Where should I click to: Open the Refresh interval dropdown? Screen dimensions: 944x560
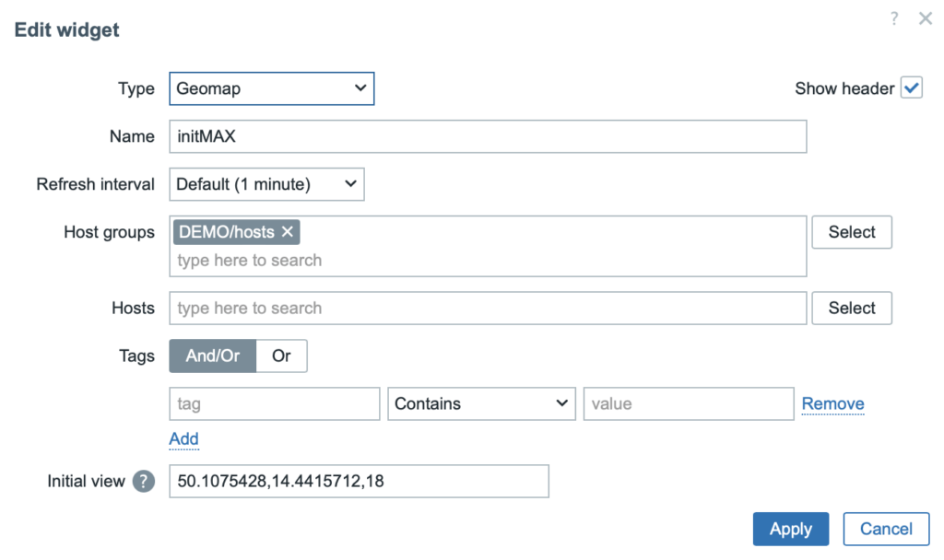coord(265,184)
